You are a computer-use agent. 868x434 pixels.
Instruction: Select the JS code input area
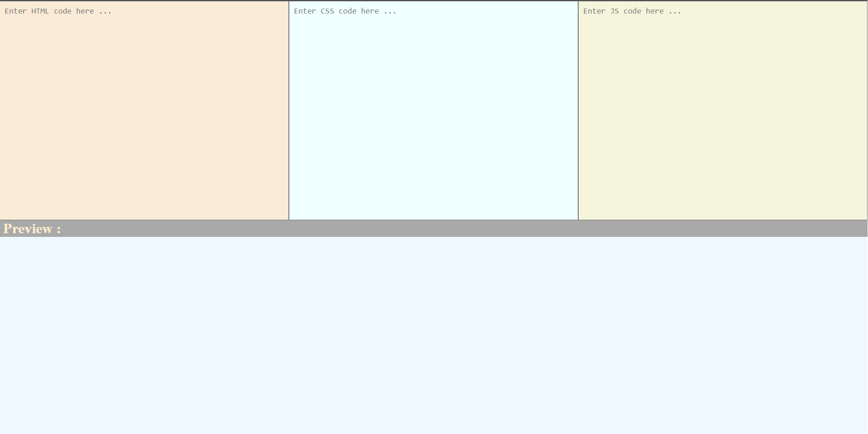click(723, 110)
